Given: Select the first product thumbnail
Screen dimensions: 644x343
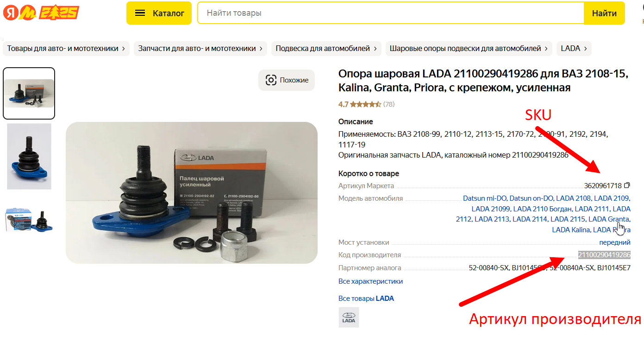Looking at the screenshot, I should click(x=29, y=94).
